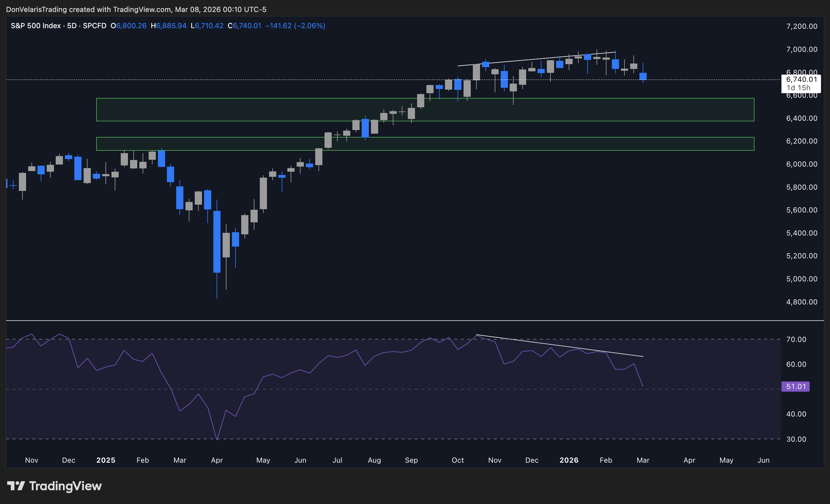Select the white divergence line on RSI
The height and width of the screenshot is (504, 830).
559,346
